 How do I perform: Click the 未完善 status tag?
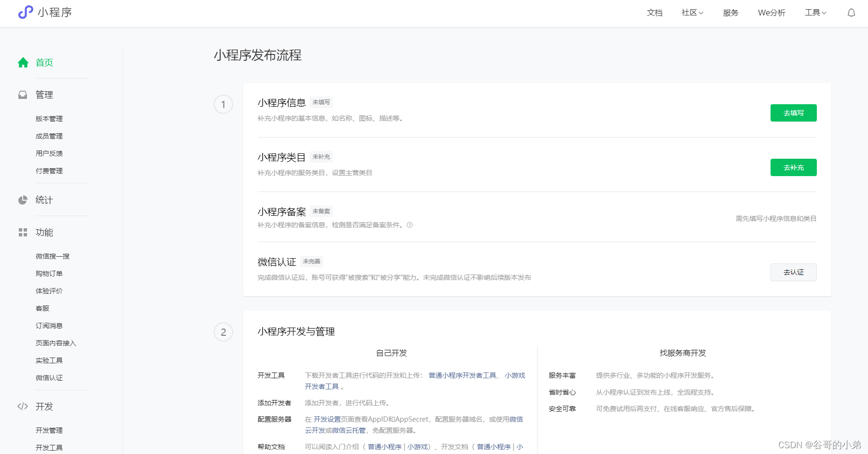point(312,261)
